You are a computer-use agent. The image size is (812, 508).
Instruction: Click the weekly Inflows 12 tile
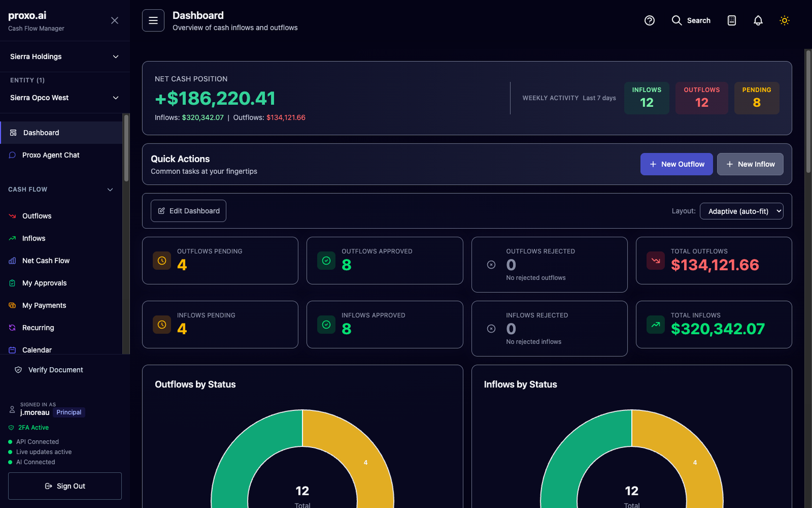pyautogui.click(x=647, y=98)
